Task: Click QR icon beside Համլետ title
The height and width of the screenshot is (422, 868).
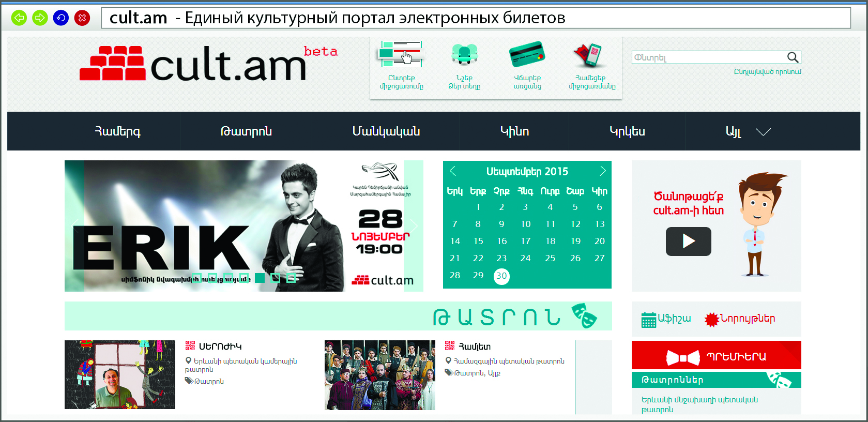Action: tap(450, 346)
